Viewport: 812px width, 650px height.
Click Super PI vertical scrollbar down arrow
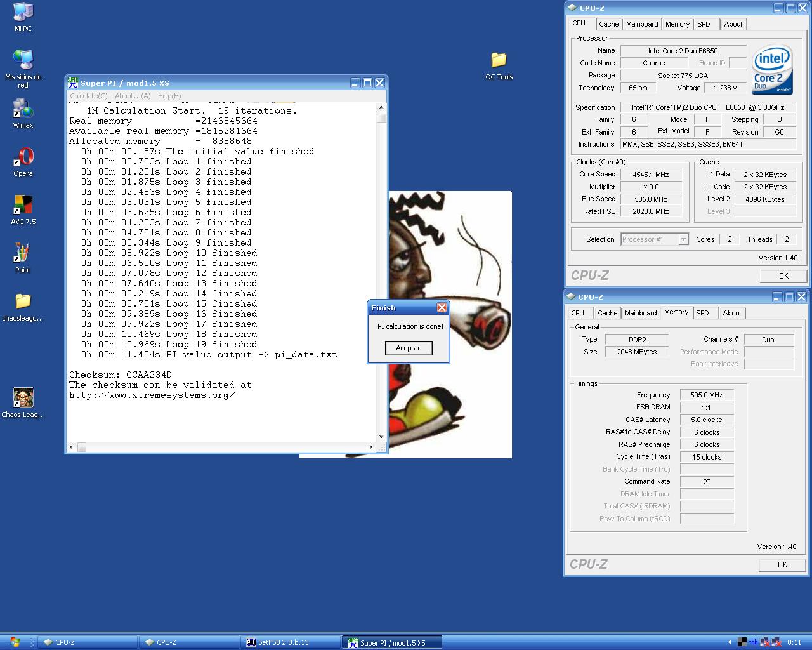[381, 437]
